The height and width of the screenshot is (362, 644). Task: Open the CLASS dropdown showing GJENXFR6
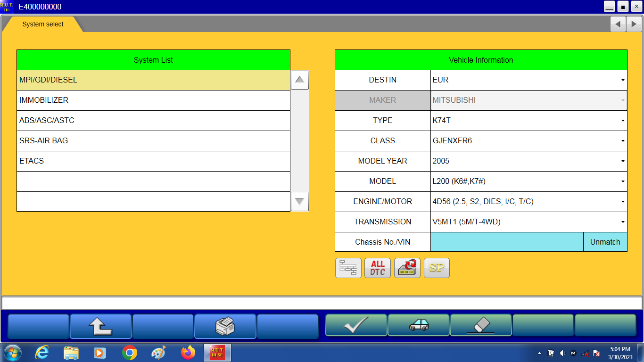(x=528, y=141)
